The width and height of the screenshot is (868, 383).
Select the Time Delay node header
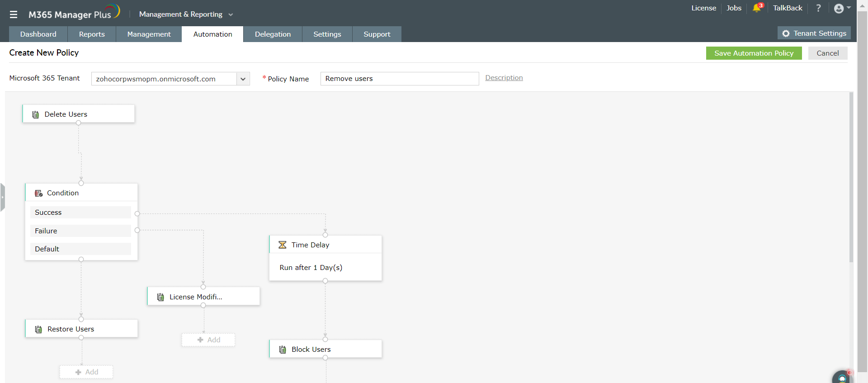[x=325, y=245]
